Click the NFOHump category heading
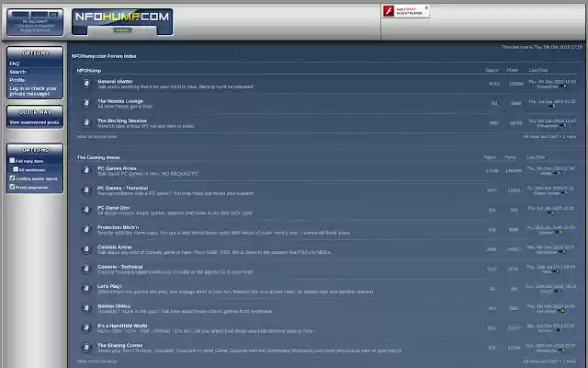Image resolution: width=588 pixels, height=368 pixels. (89, 71)
